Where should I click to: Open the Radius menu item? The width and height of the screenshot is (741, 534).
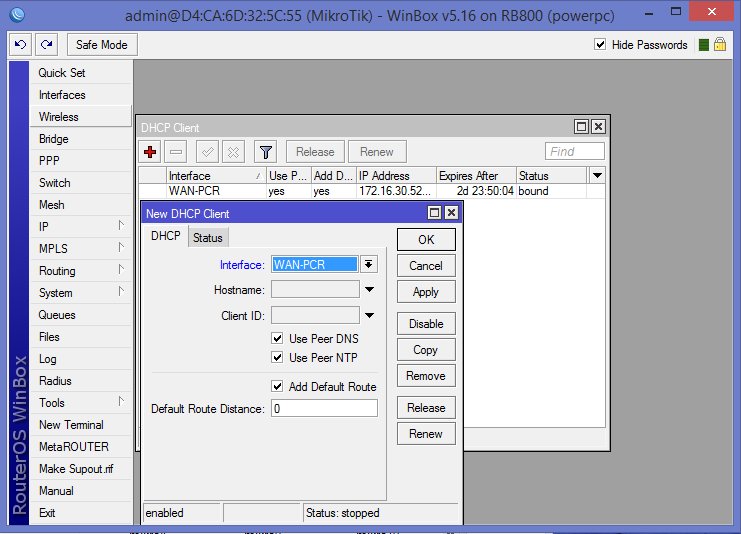tap(81, 381)
